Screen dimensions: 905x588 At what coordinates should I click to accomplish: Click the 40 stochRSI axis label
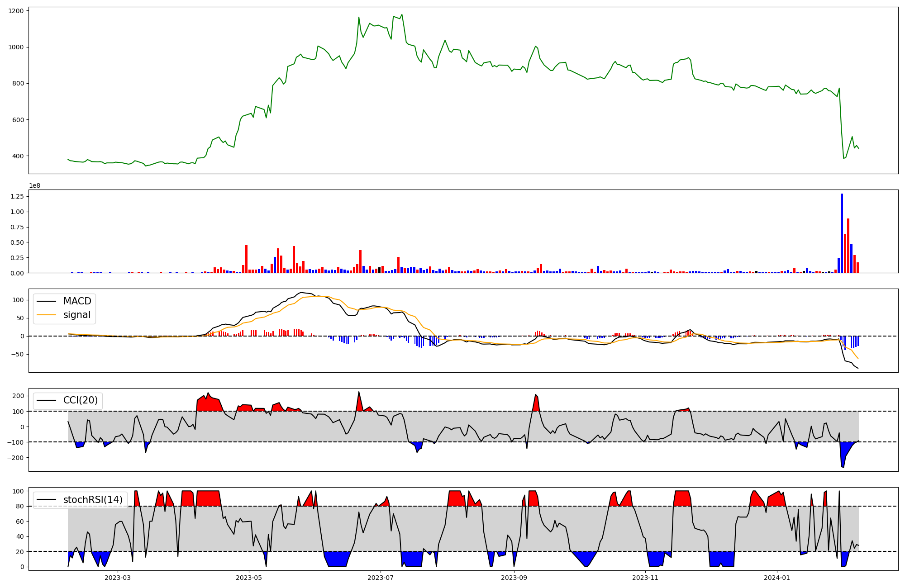(x=20, y=537)
